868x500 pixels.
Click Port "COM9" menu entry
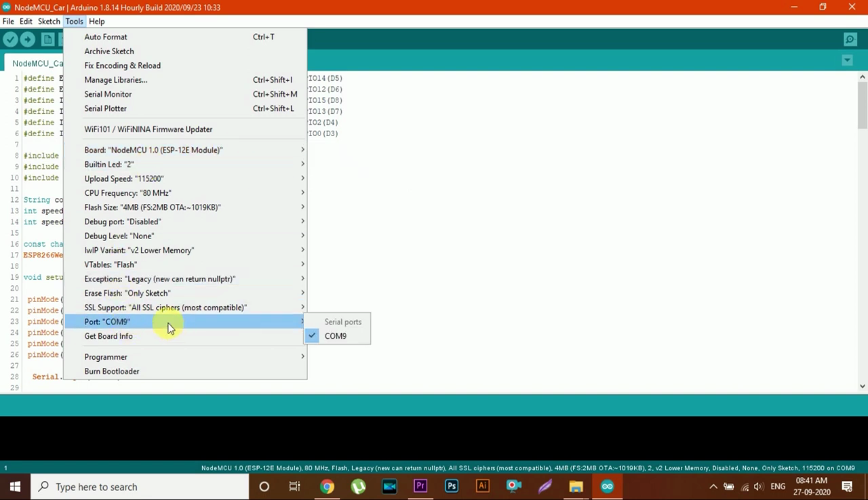pyautogui.click(x=185, y=322)
